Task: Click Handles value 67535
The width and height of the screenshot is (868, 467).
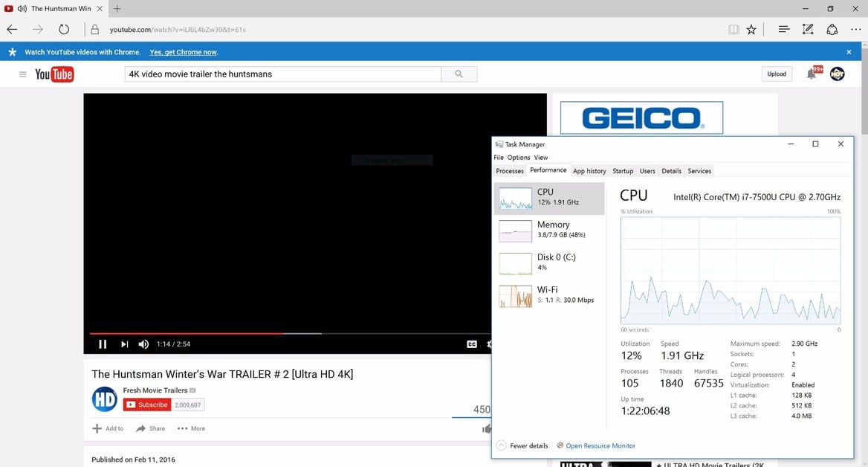Action: tap(708, 384)
